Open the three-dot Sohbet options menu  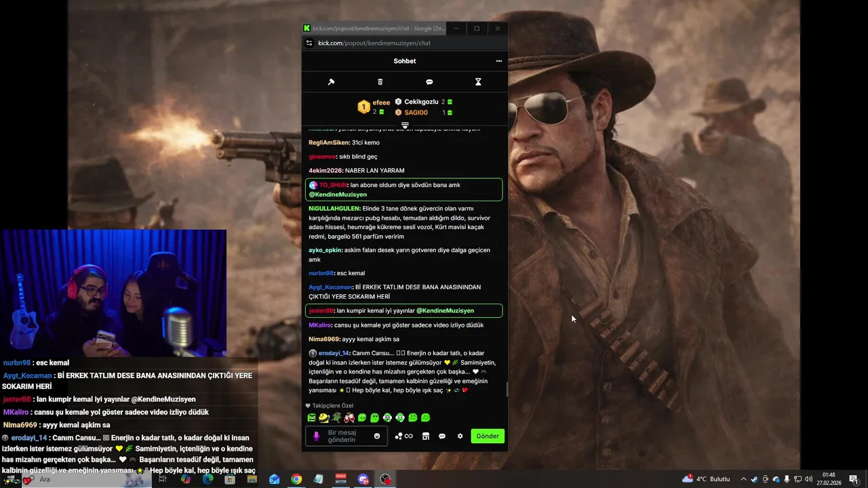coord(499,61)
